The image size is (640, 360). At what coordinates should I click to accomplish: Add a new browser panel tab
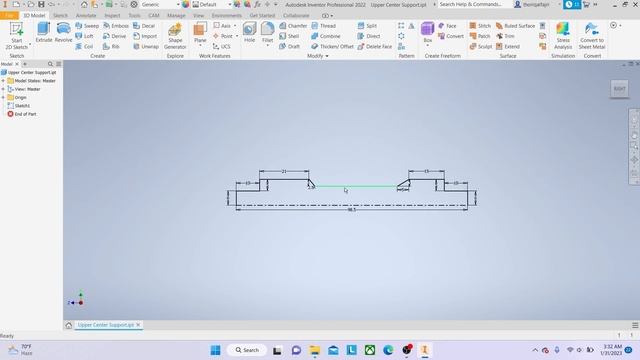[25, 64]
